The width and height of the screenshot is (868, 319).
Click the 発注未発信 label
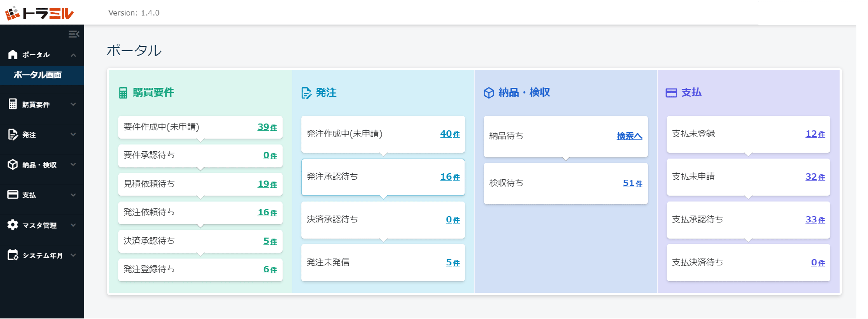coord(328,262)
